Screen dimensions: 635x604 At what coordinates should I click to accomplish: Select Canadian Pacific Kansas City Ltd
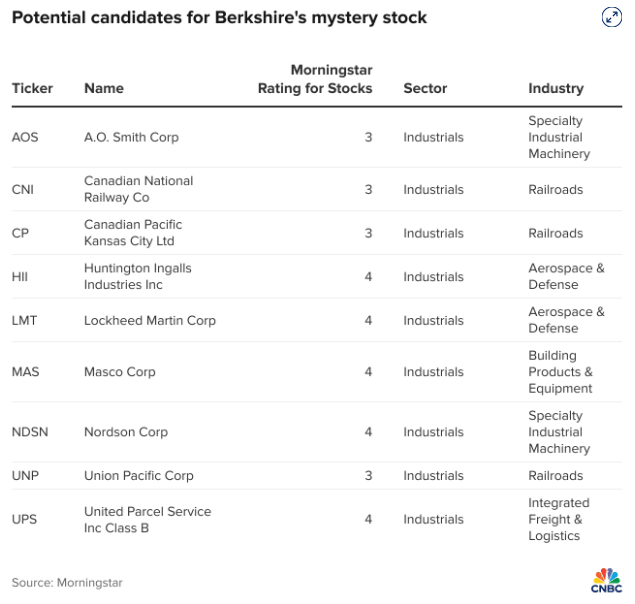133,233
